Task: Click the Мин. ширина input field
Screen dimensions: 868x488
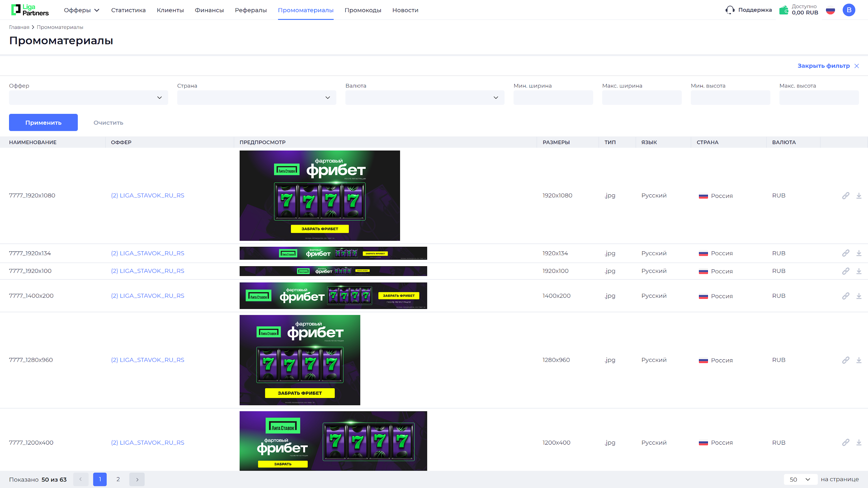Action: pyautogui.click(x=553, y=98)
